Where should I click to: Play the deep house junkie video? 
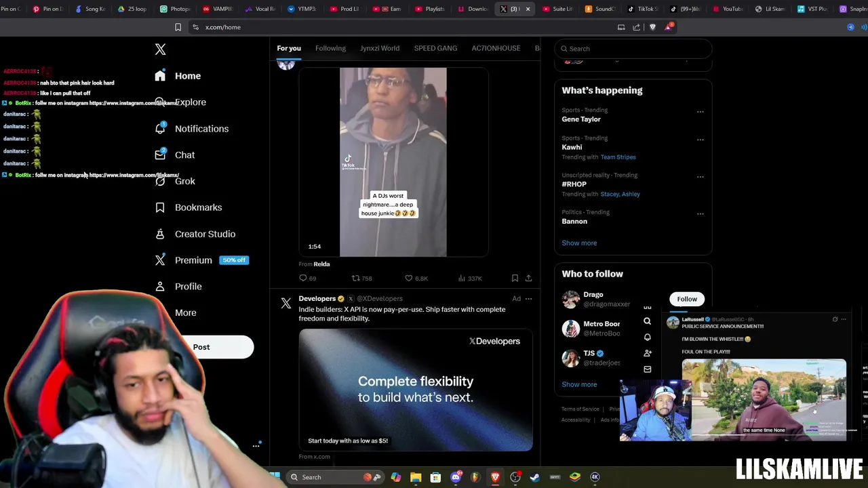click(393, 162)
